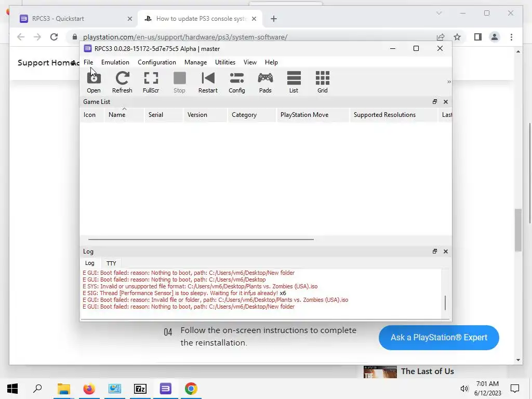Open Windows taskbar search
The image size is (532, 399).
[37, 389]
